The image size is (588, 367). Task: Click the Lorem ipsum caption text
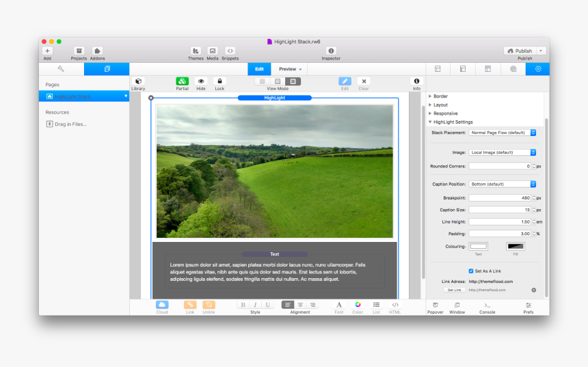[x=268, y=272]
